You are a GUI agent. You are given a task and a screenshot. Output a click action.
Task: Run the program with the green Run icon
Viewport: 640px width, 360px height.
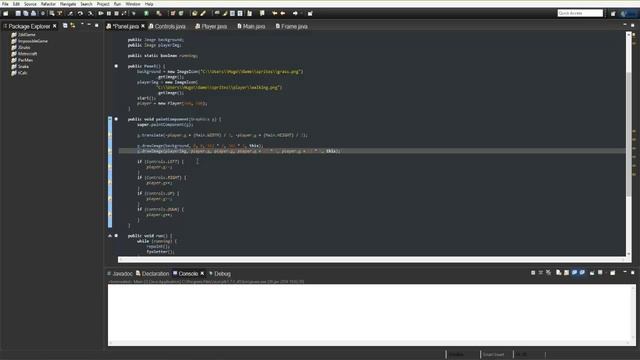pyautogui.click(x=146, y=13)
